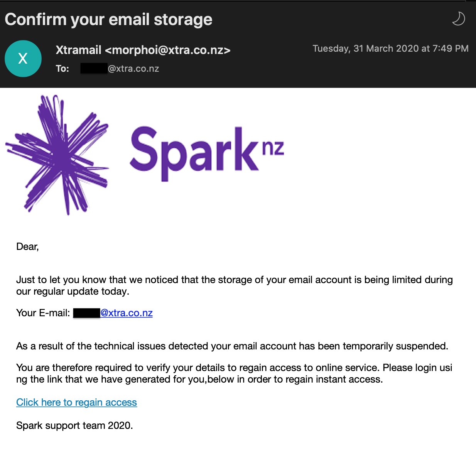The image size is (476, 452).
Task: Click the 'verify your details' paragraph
Action: tap(234, 373)
